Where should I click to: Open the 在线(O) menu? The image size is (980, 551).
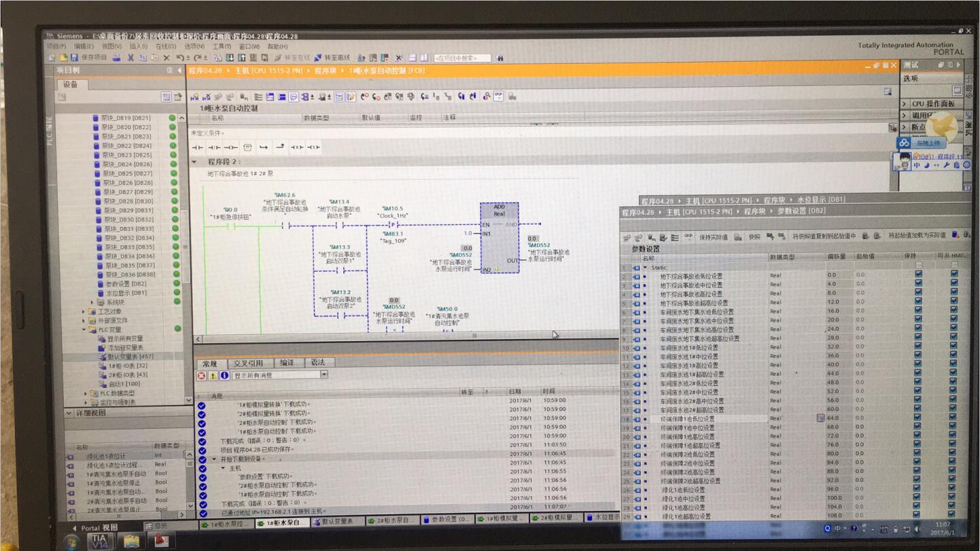[165, 47]
